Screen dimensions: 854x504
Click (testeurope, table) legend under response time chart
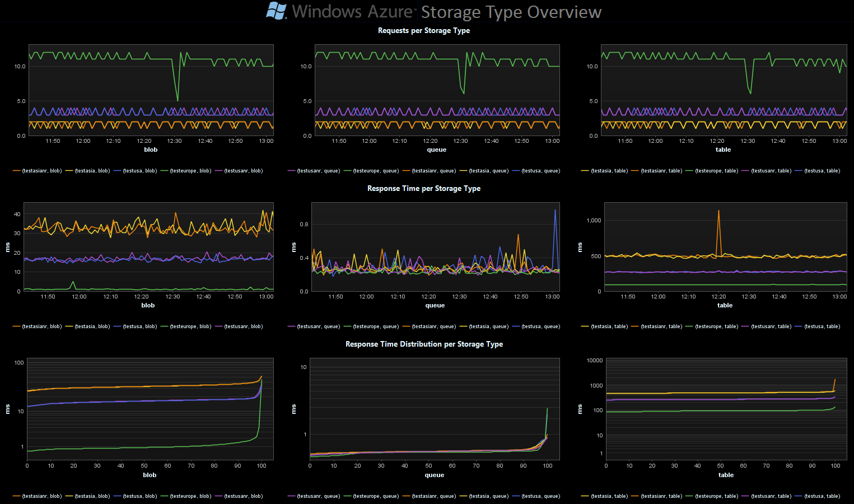[712, 326]
